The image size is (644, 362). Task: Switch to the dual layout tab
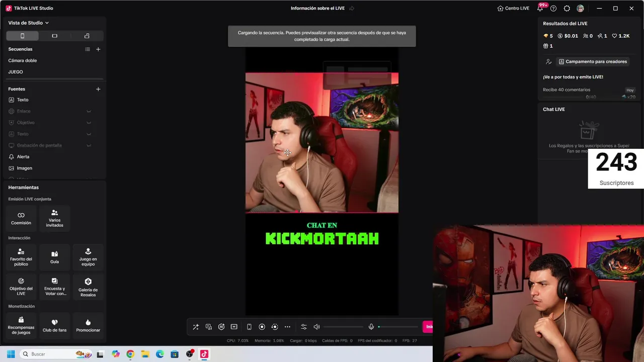(87, 36)
